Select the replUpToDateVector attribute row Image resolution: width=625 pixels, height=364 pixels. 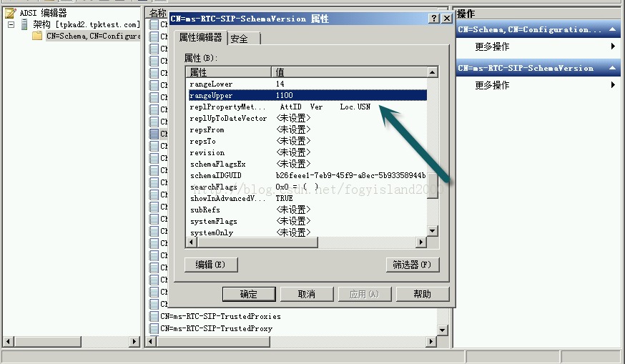tap(307, 119)
